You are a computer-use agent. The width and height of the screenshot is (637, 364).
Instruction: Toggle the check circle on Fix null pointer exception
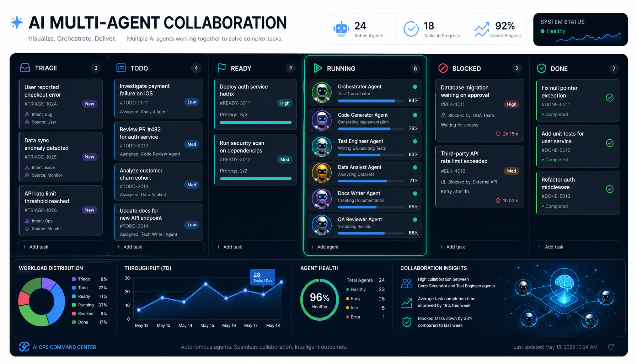click(x=610, y=97)
